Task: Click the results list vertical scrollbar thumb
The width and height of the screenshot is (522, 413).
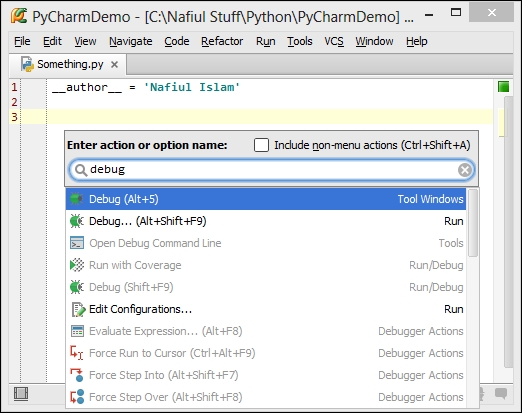Action: pos(473,223)
